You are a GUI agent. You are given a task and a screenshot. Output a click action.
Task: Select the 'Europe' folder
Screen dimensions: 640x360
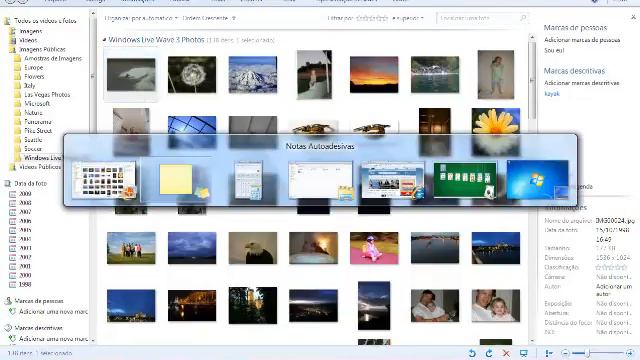33,67
